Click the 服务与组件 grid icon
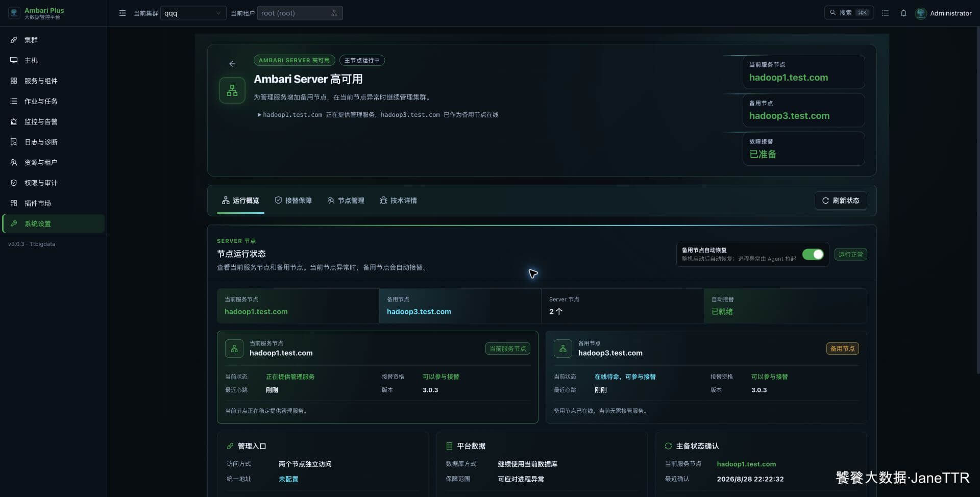This screenshot has width=980, height=497. click(x=14, y=81)
